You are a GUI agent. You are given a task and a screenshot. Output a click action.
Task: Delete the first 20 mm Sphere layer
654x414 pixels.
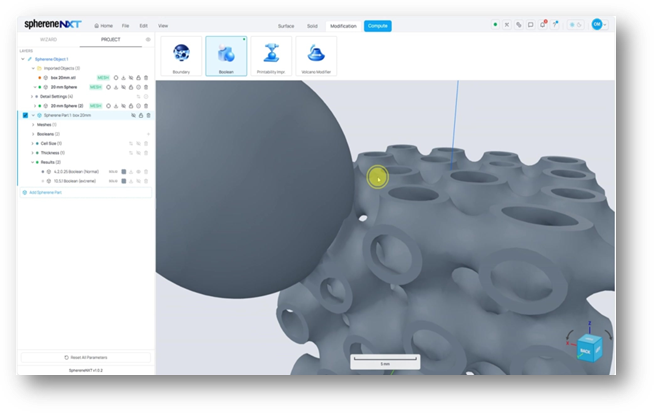click(x=146, y=87)
